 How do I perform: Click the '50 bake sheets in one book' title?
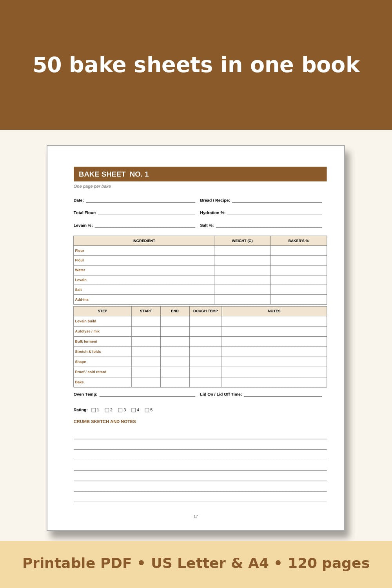[x=196, y=65]
